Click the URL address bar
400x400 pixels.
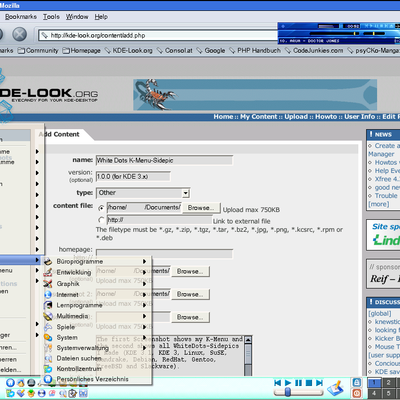pyautogui.click(x=158, y=35)
